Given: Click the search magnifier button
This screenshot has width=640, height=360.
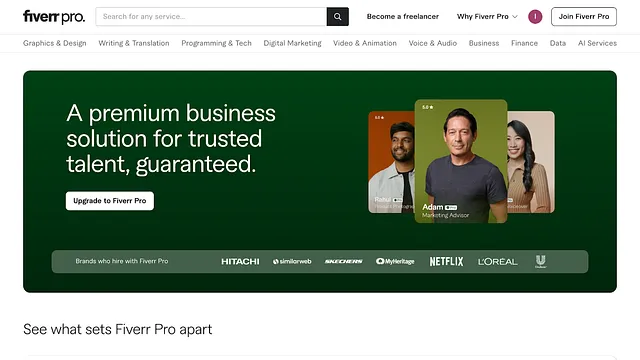Looking at the screenshot, I should (x=338, y=17).
